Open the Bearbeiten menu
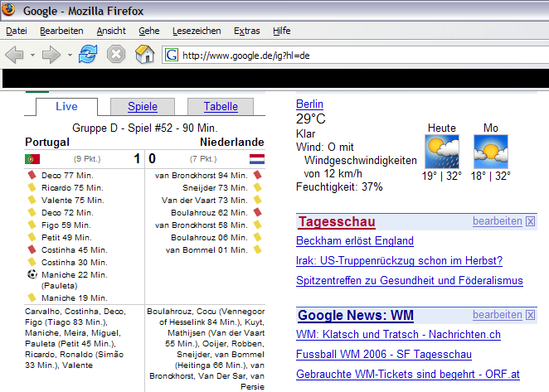Screen dimensions: 549x392 61,31
